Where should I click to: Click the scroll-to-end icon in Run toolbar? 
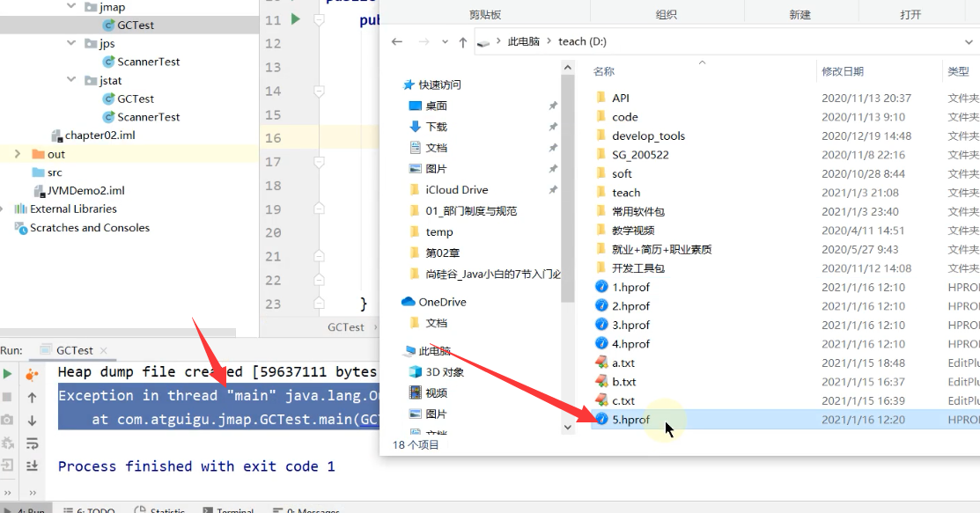point(33,465)
